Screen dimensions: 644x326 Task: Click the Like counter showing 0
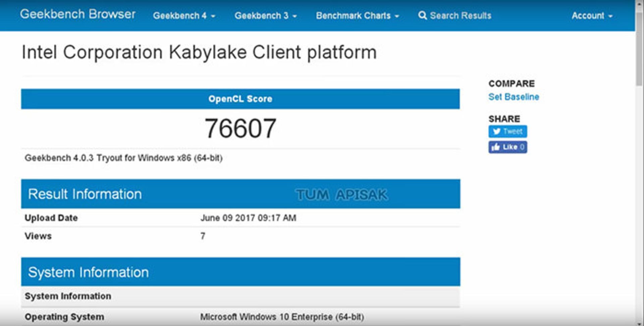tap(522, 147)
